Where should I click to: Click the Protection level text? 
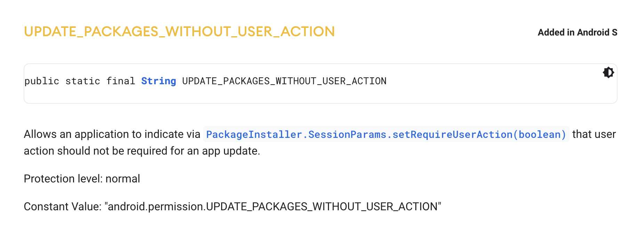tap(63, 179)
